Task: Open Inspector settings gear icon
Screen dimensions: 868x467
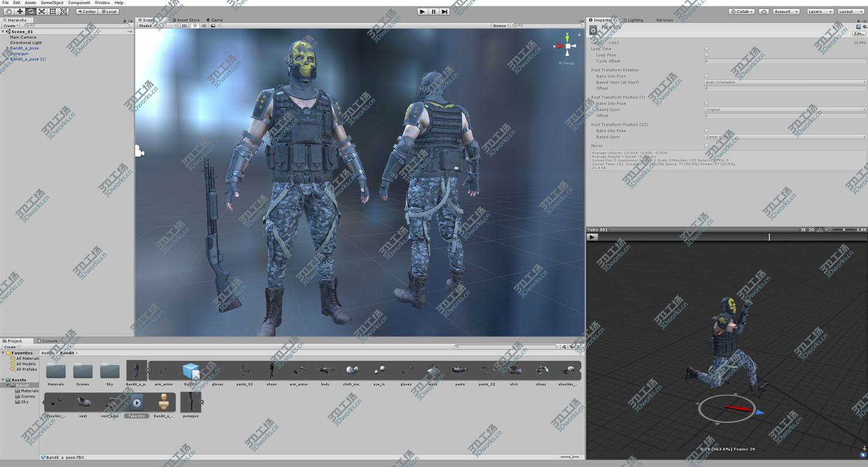Action: [x=864, y=27]
